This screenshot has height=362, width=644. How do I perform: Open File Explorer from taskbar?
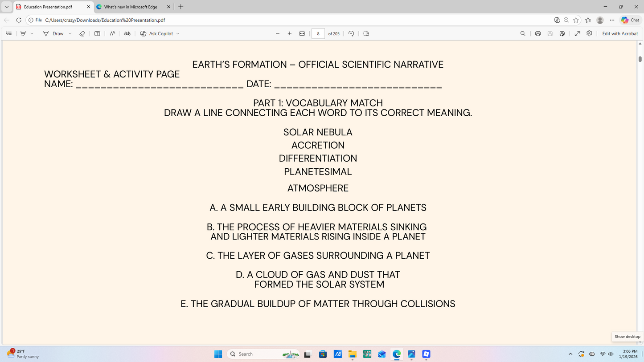[x=353, y=354]
